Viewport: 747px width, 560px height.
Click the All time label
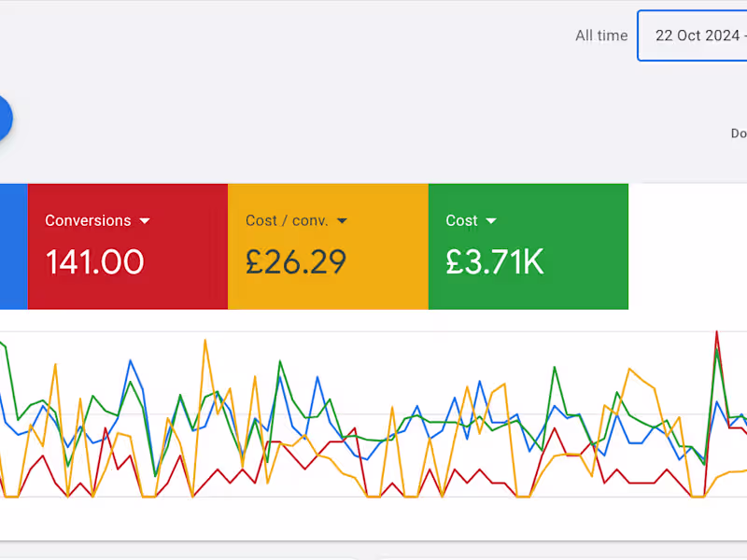click(601, 35)
